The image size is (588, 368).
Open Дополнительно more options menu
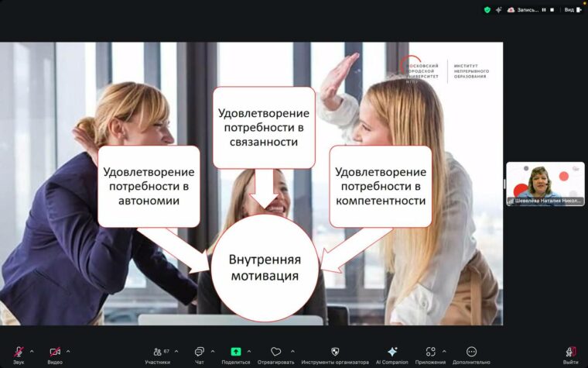[x=471, y=353]
